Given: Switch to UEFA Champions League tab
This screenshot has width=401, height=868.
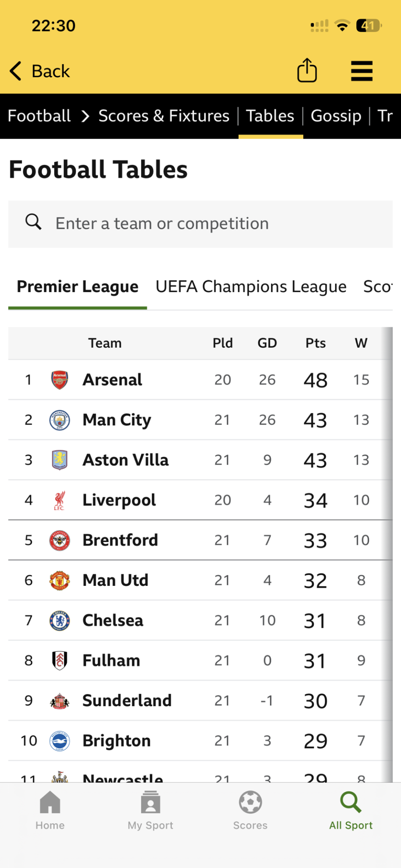Looking at the screenshot, I should pyautogui.click(x=251, y=287).
